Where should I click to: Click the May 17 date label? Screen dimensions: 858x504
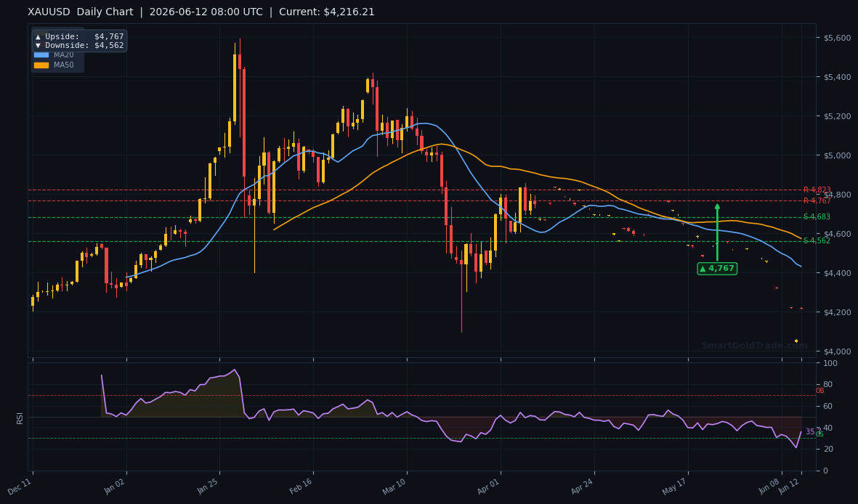(675, 485)
